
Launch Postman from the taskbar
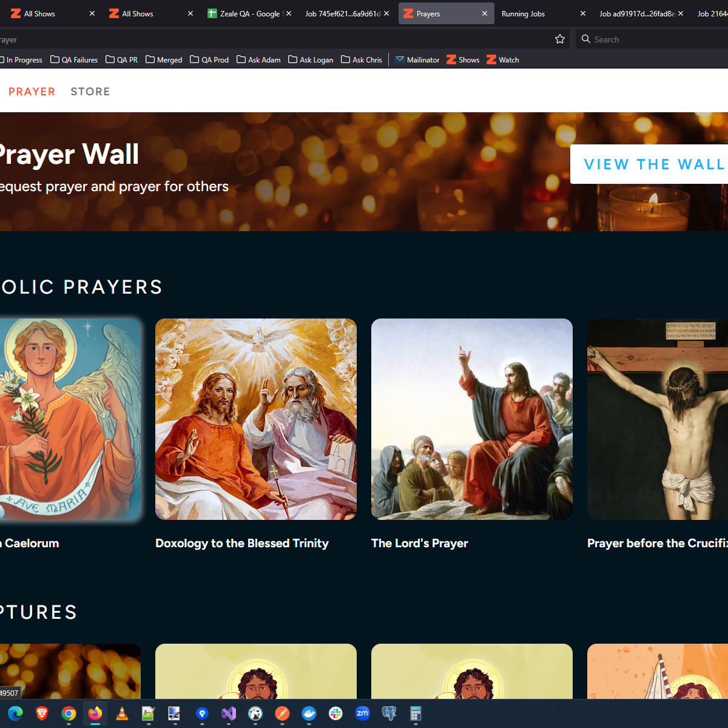pyautogui.click(x=282, y=713)
